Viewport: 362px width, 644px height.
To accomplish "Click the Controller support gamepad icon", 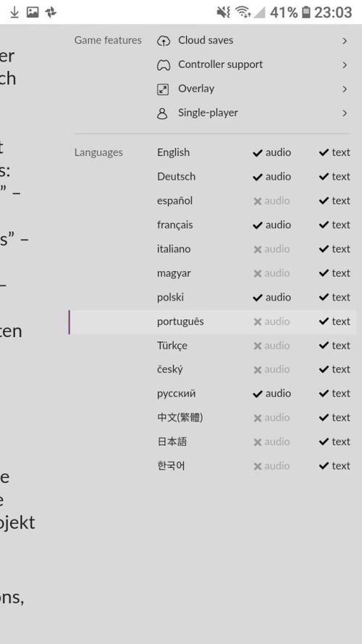I will pos(164,65).
